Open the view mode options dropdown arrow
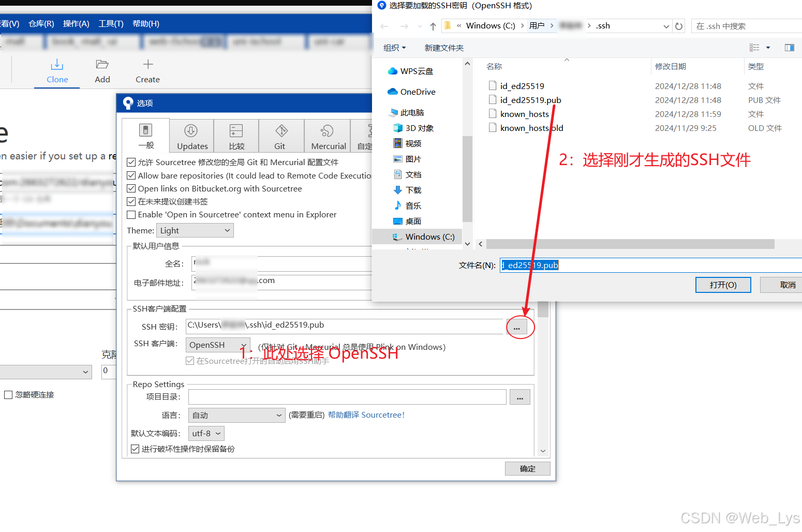The width and height of the screenshot is (802, 532). (x=768, y=48)
